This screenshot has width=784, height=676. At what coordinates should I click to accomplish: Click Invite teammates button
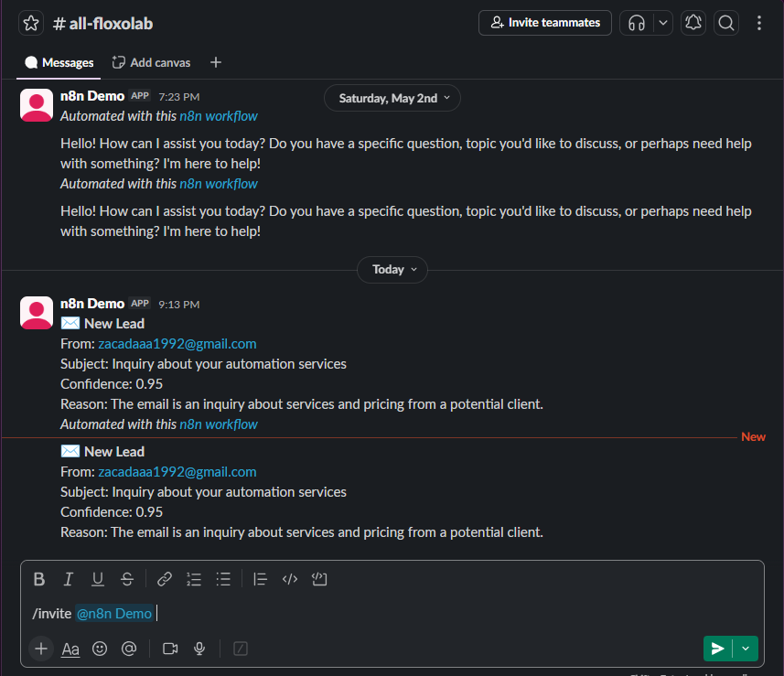click(545, 23)
